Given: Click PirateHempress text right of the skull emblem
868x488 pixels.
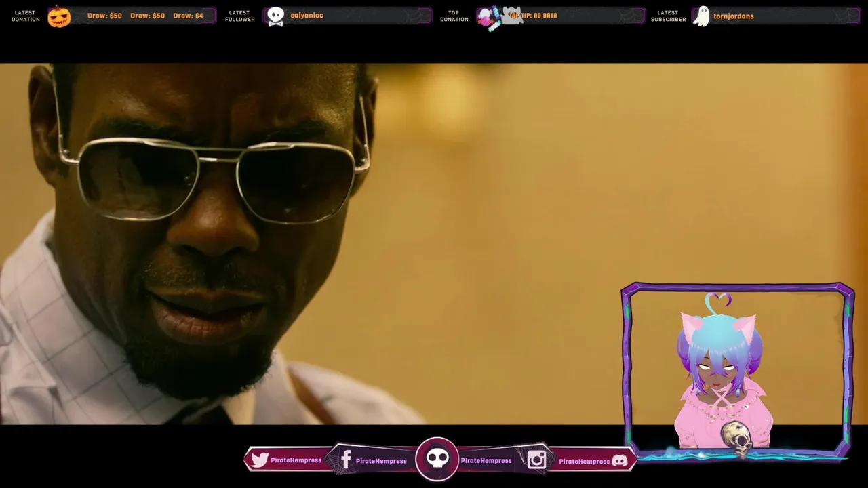Looking at the screenshot, I should 486,461.
